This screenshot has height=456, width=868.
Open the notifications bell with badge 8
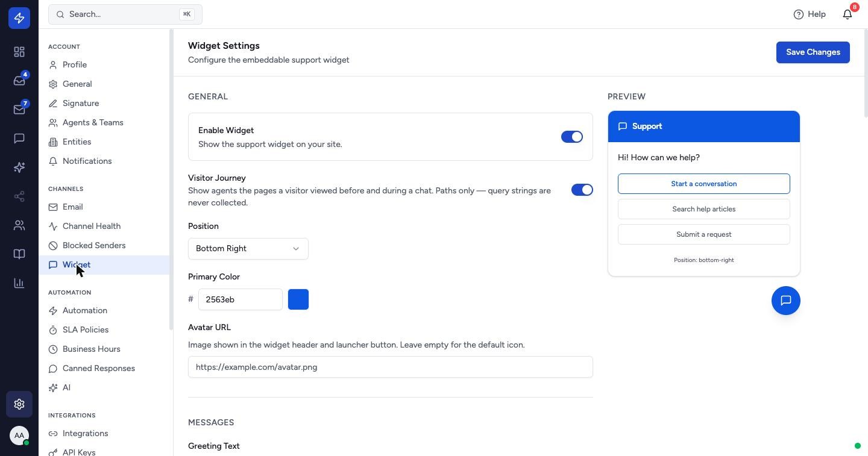(x=848, y=14)
